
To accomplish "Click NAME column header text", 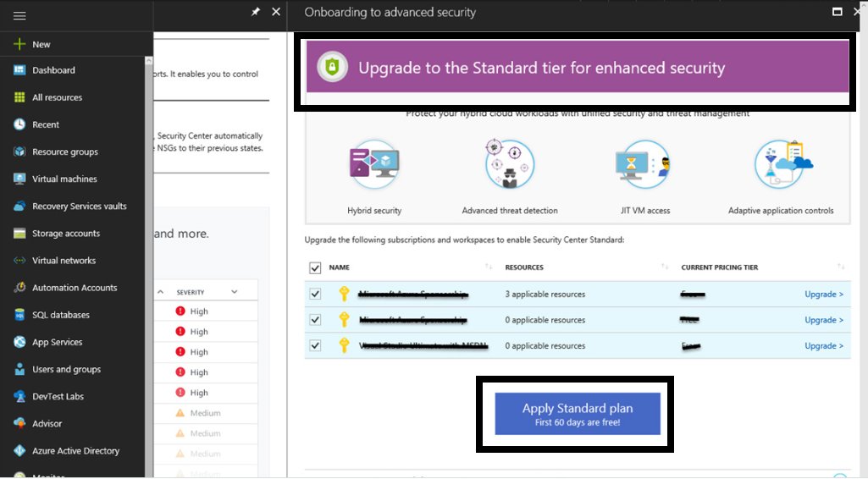I will click(x=340, y=267).
